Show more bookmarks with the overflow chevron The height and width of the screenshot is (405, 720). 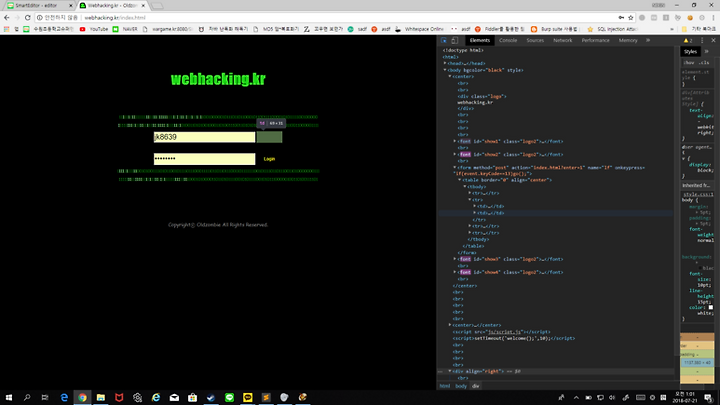pyautogui.click(x=672, y=29)
